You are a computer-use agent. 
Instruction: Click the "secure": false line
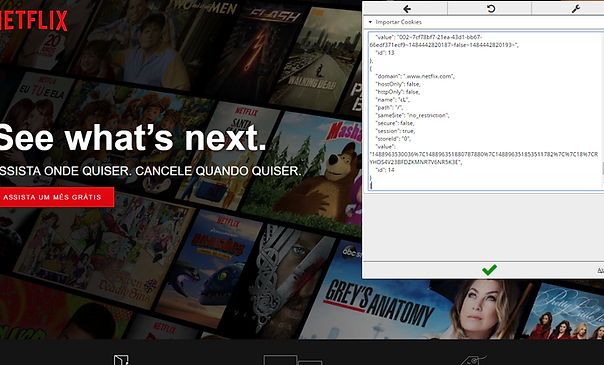click(x=395, y=123)
